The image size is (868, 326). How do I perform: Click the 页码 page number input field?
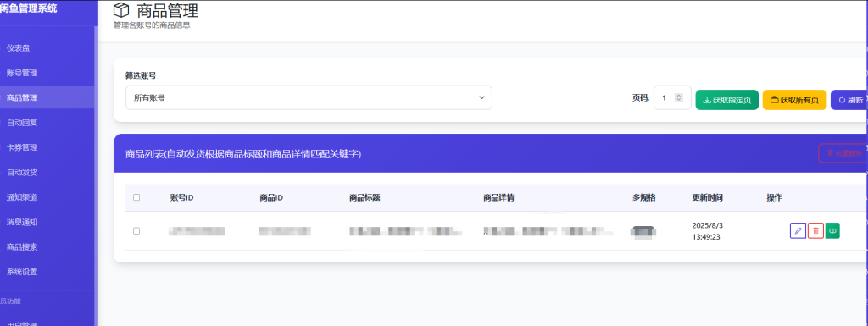tap(672, 98)
